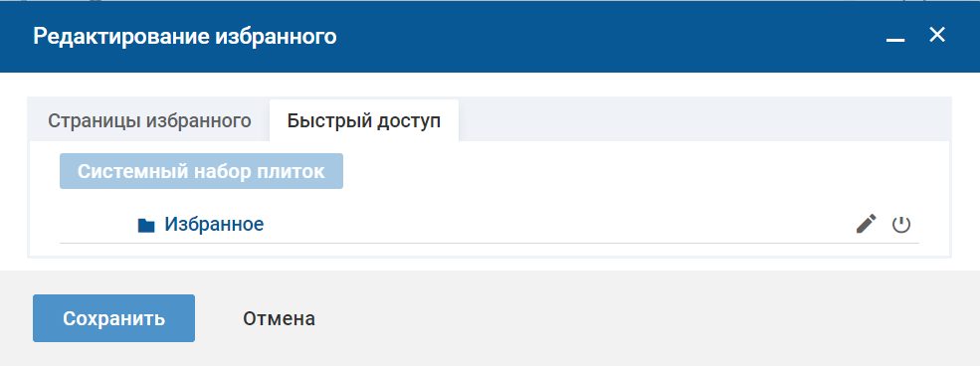Edit the Избранное folder with pencil icon
The width and height of the screenshot is (980, 366).
point(866,224)
